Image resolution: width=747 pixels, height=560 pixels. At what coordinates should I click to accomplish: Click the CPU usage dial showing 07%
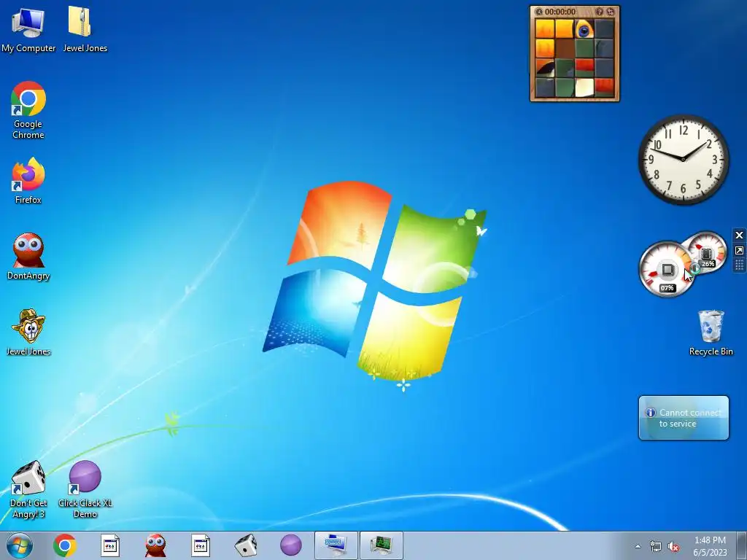point(667,270)
